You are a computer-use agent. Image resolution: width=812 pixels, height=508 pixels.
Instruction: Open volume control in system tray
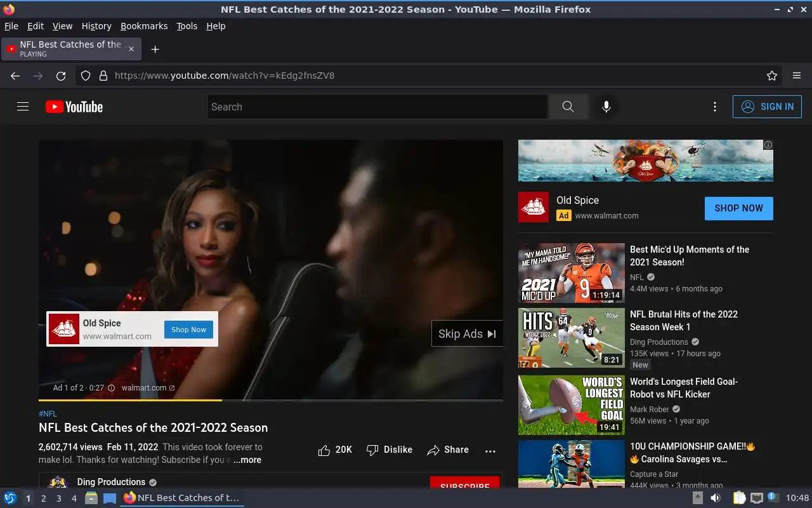coord(715,498)
